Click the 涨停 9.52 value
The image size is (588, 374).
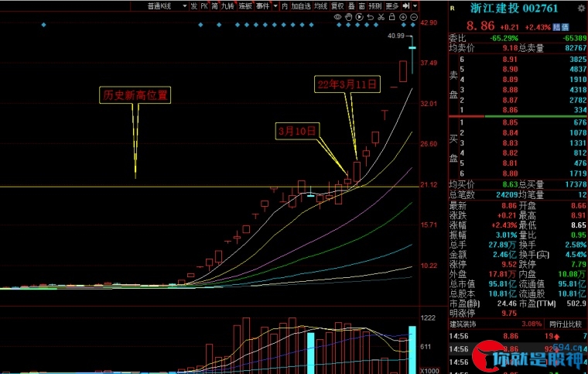click(x=511, y=264)
